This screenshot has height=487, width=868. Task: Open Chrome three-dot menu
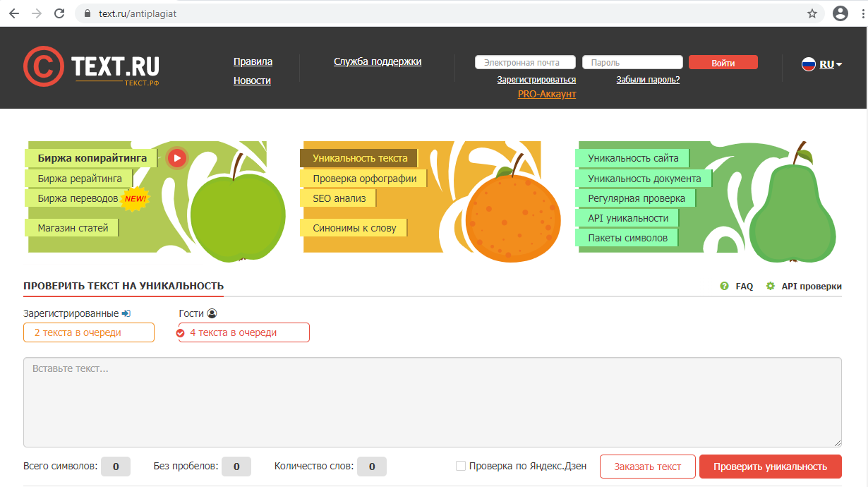point(862,13)
